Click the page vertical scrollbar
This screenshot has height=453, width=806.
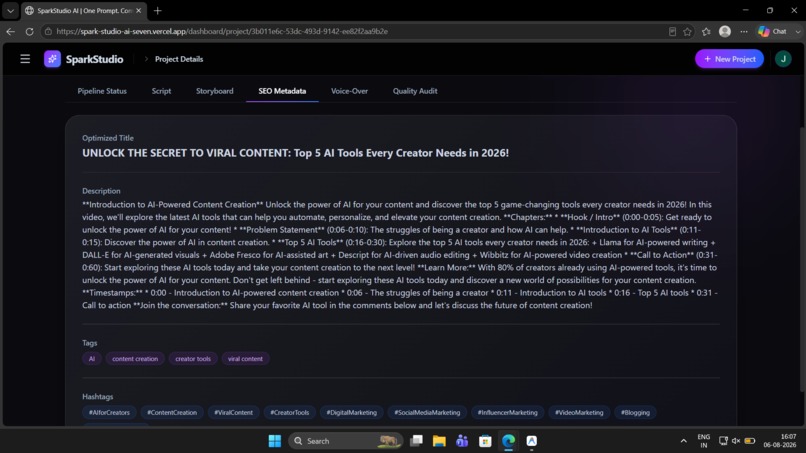802,260
